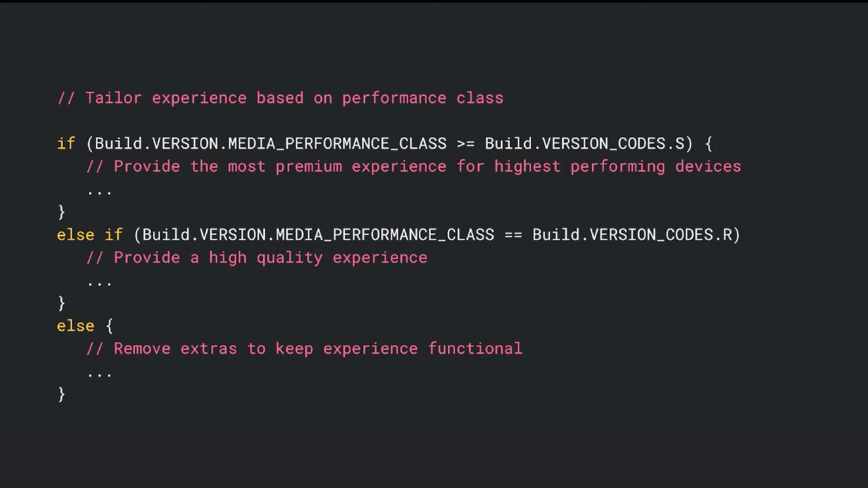Viewport: 868px width, 488px height.
Task: Click the opening brace ending the if line
Action: point(708,144)
